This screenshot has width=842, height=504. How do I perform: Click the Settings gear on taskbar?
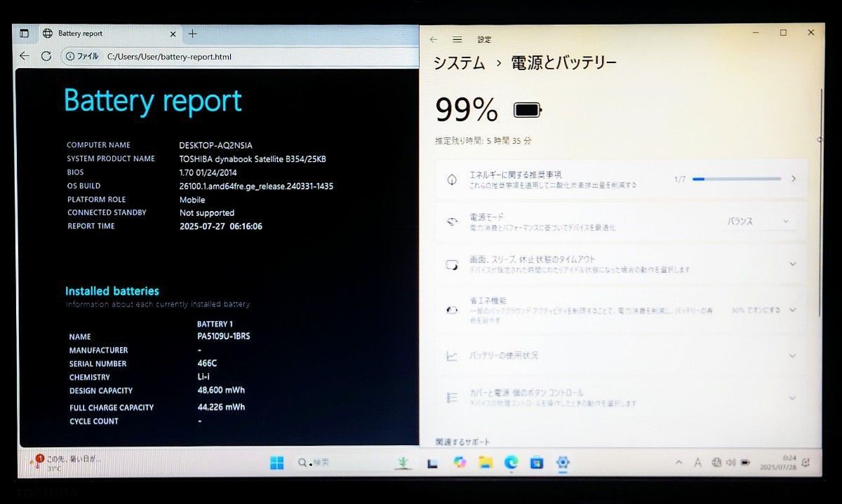click(563, 463)
